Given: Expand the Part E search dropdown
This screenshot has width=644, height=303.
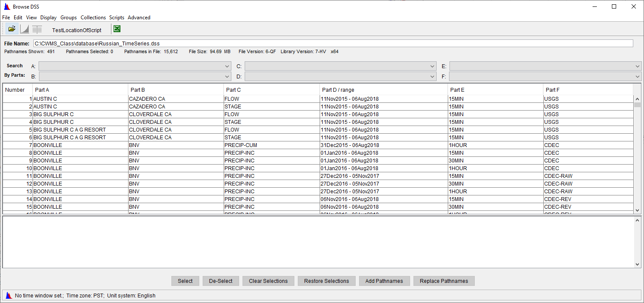Looking at the screenshot, I should pos(638,66).
